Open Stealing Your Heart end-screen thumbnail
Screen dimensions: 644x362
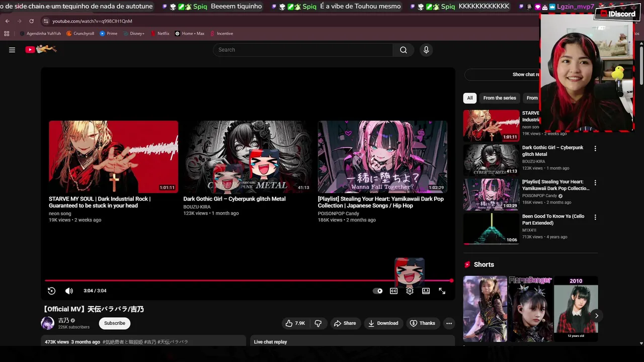coord(382,157)
